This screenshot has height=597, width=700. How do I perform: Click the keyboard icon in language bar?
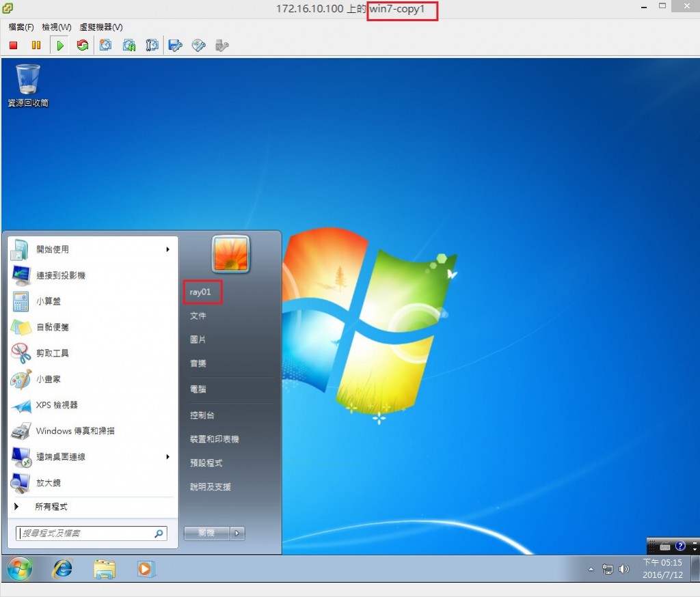(665, 546)
